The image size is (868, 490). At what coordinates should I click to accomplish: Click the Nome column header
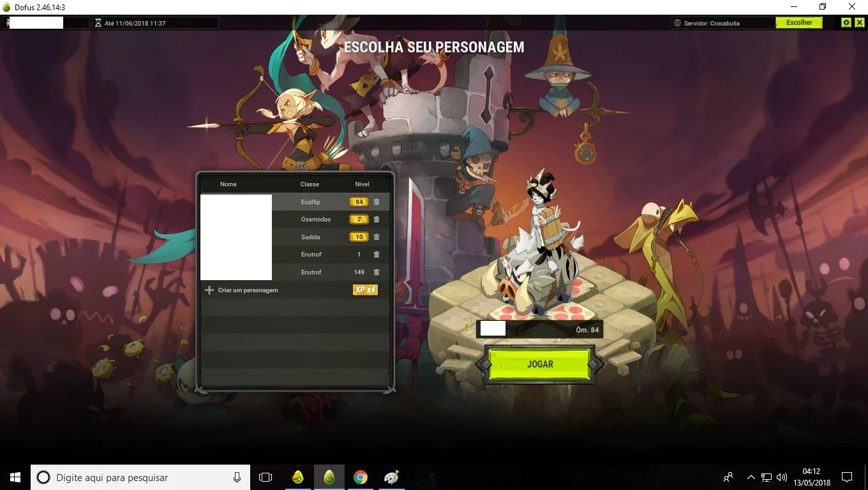(228, 184)
